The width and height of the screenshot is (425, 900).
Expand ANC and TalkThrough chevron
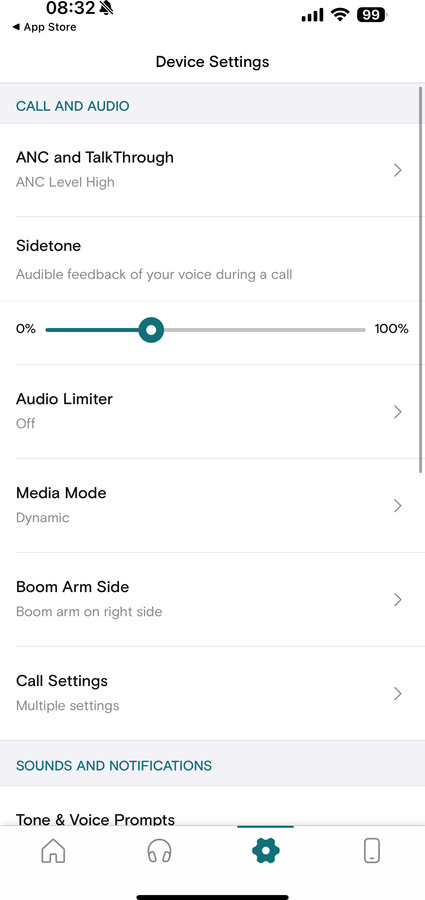(x=397, y=170)
